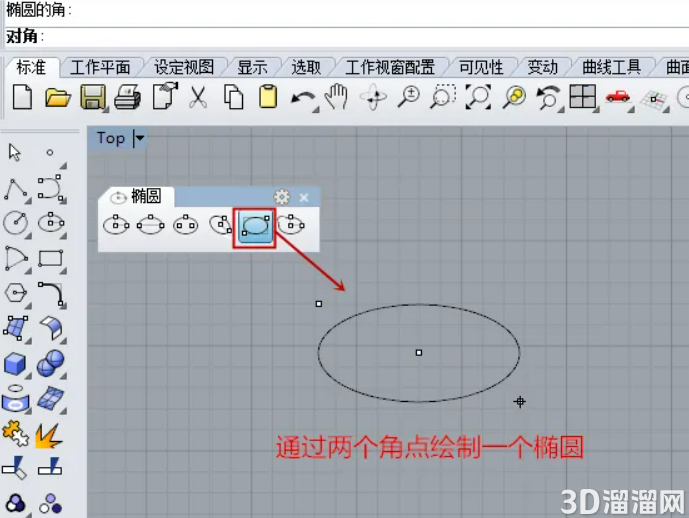Image resolution: width=689 pixels, height=518 pixels.
Task: Choose the arrow selection tool
Action: coord(15,152)
